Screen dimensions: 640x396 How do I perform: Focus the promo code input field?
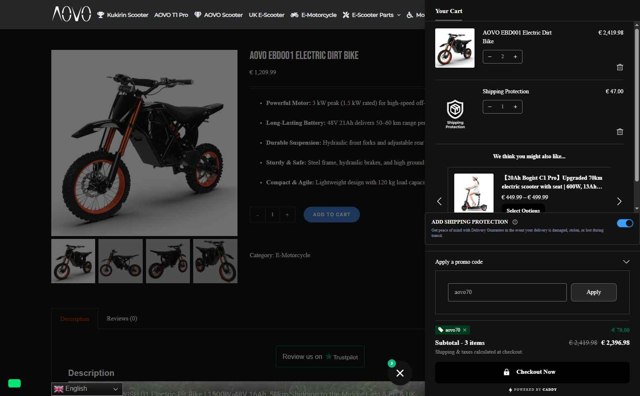point(507,292)
